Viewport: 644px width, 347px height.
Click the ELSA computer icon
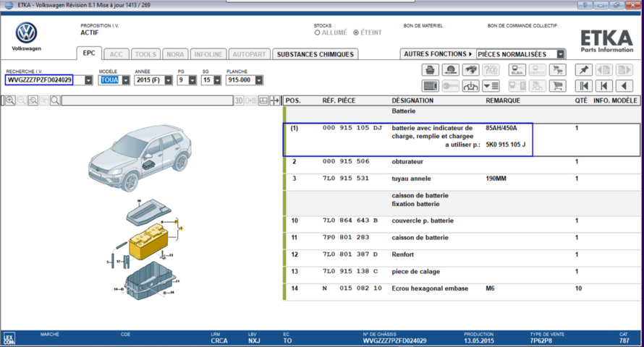[x=517, y=70]
